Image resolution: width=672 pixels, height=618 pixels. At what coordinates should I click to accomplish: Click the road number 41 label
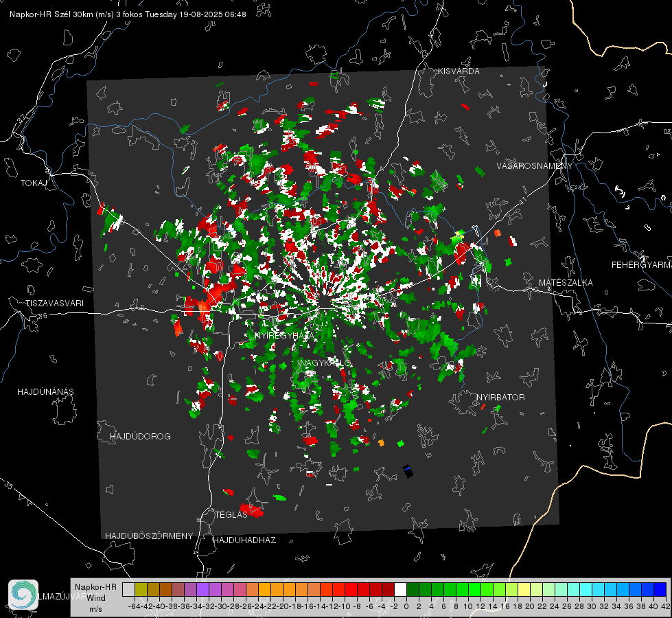coord(522,201)
